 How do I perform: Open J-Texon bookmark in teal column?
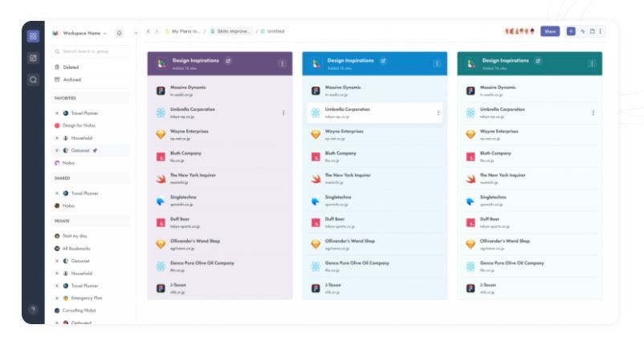pyautogui.click(x=529, y=288)
